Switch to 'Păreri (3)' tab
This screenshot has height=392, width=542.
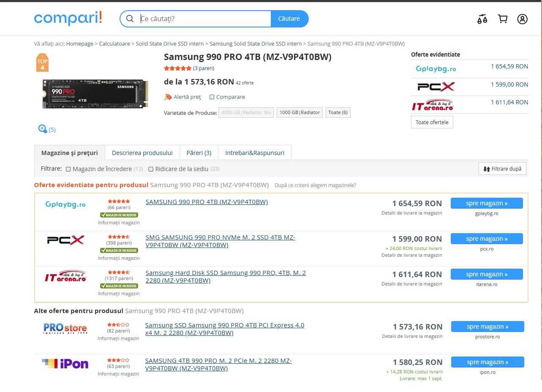coord(199,153)
